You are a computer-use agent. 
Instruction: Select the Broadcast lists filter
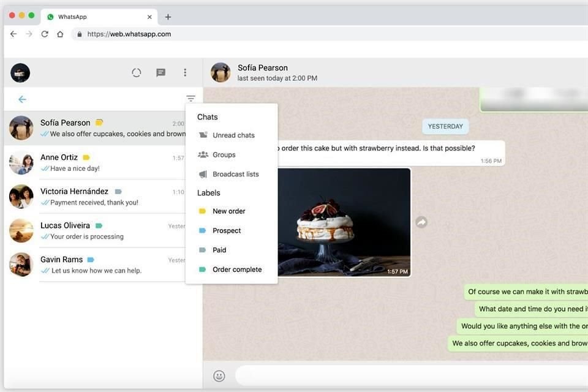236,174
